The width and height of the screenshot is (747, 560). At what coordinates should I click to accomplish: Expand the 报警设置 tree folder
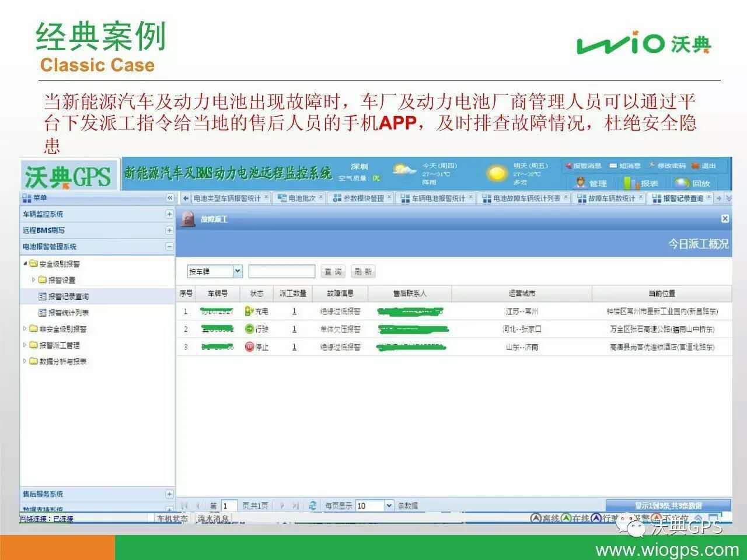34,280
